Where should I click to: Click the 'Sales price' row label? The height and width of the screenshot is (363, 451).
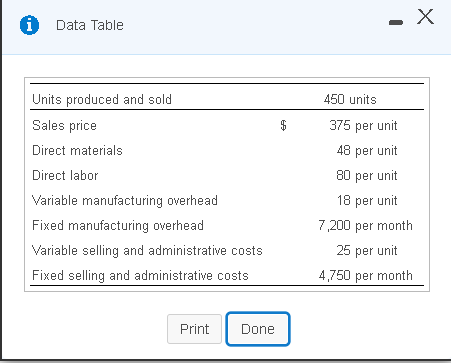click(64, 126)
